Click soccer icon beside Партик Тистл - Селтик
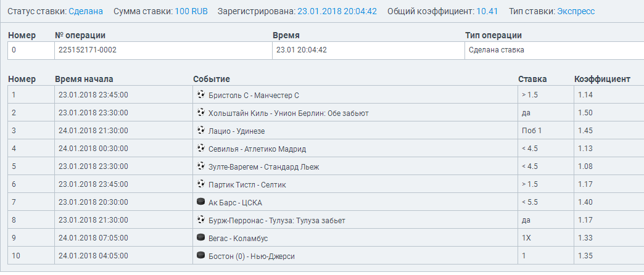 point(200,184)
